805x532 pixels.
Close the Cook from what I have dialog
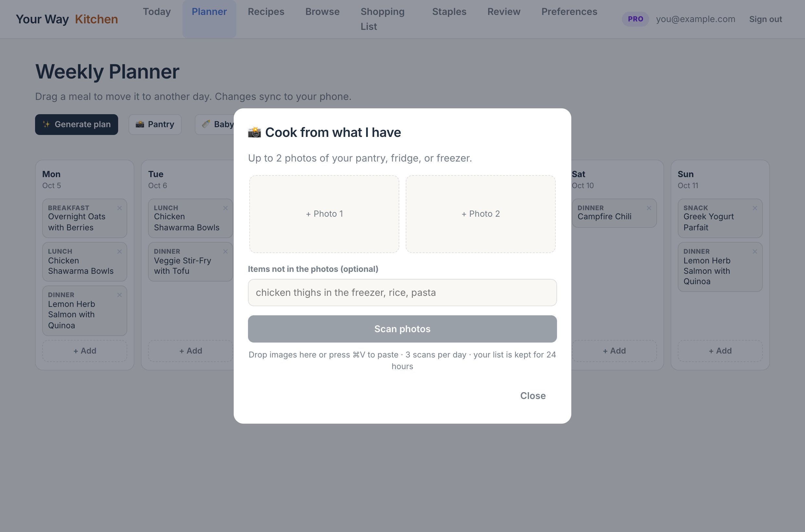click(x=533, y=396)
